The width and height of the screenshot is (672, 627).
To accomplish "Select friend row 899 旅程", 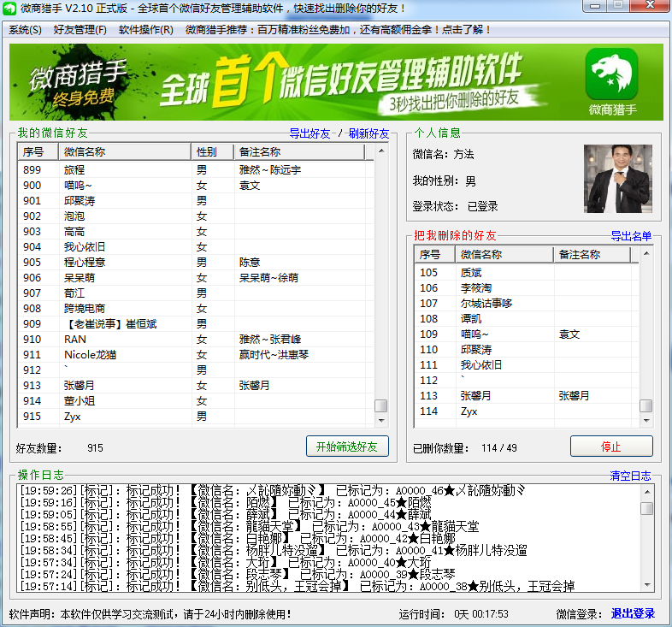I will [x=196, y=170].
